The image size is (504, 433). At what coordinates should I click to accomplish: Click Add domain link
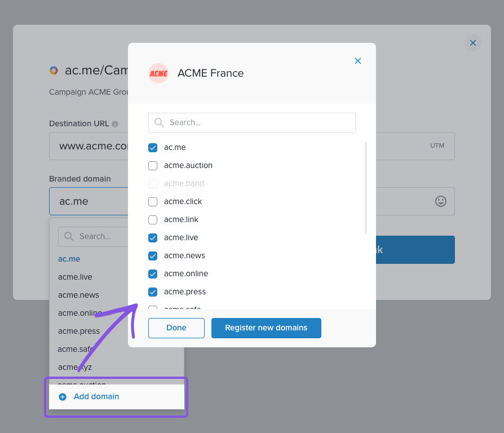(x=96, y=397)
